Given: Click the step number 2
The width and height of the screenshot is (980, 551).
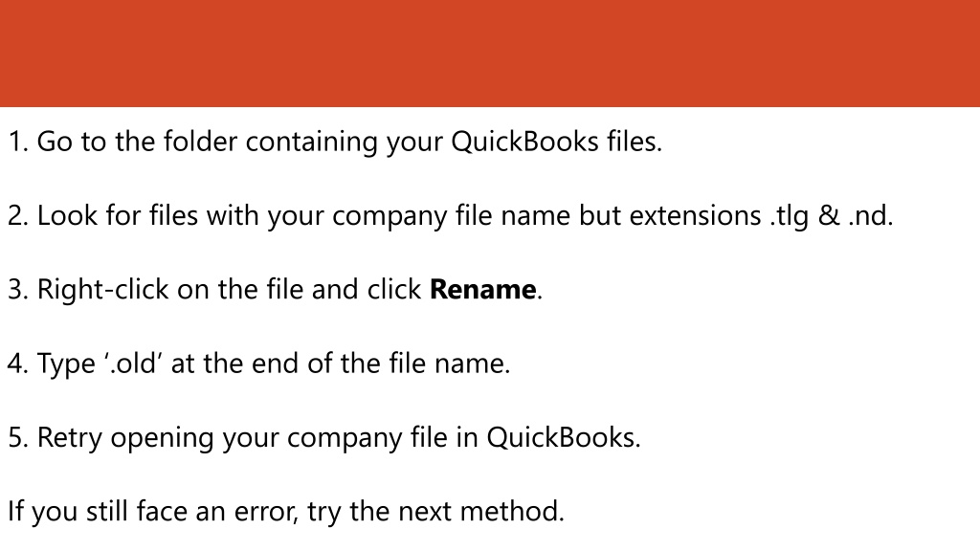Looking at the screenshot, I should [17, 216].
